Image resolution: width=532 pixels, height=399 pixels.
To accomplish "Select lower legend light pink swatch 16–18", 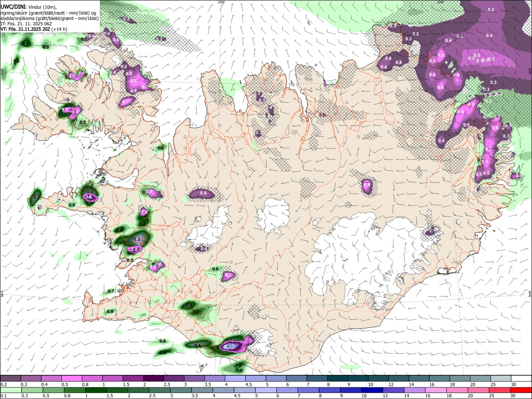I will (435, 390).
